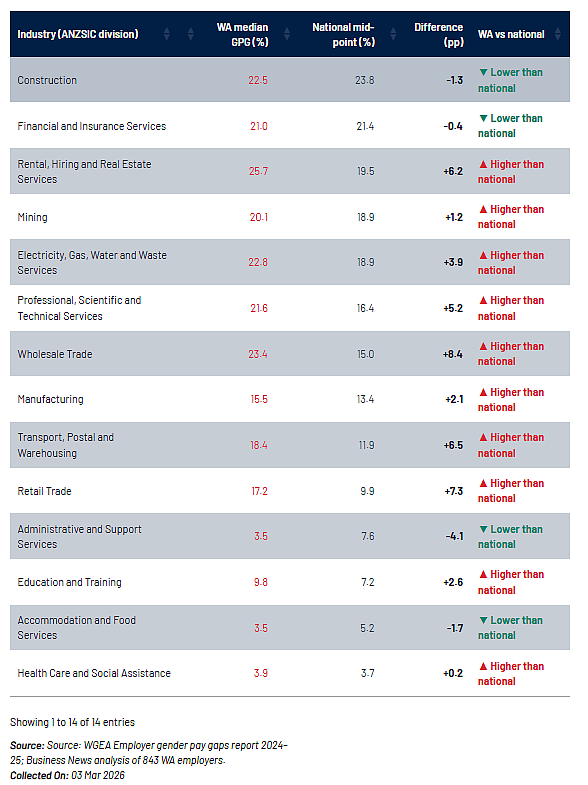Sort by WA median GPG arrows
This screenshot has height=785, width=588.
click(287, 34)
